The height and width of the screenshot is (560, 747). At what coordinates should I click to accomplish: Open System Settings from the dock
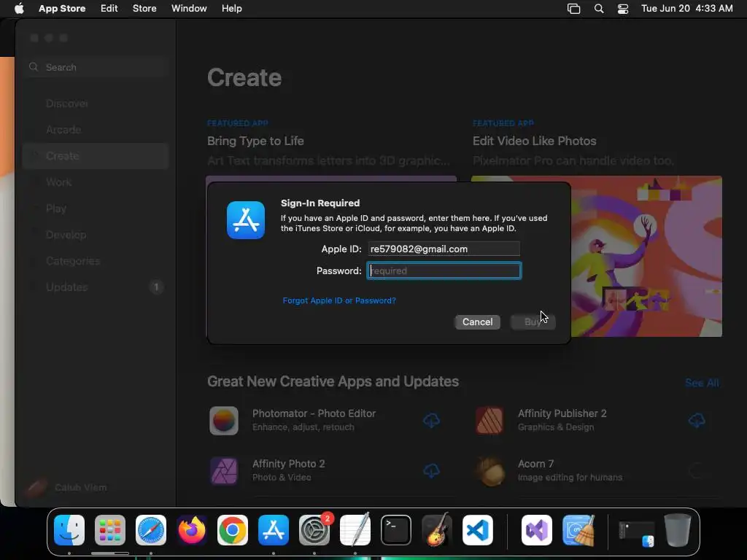tap(314, 530)
